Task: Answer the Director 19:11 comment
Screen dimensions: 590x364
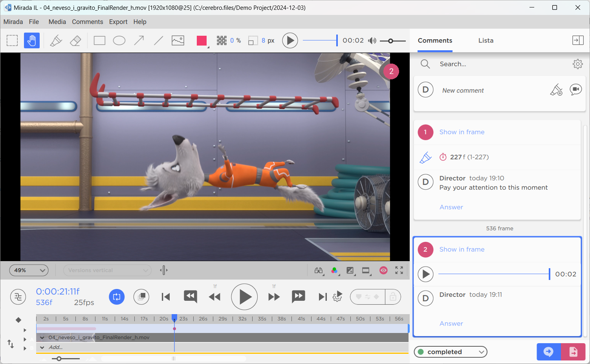Action: [x=451, y=324]
